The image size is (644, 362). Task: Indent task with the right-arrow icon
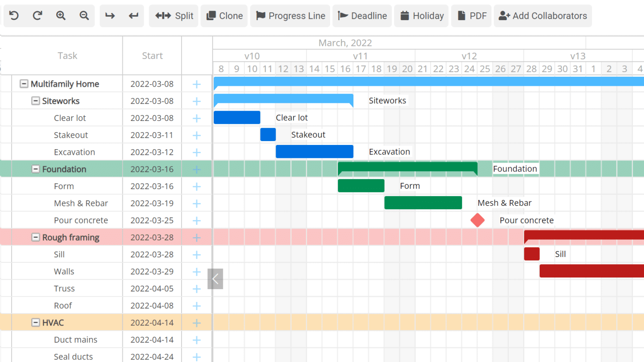point(110,16)
